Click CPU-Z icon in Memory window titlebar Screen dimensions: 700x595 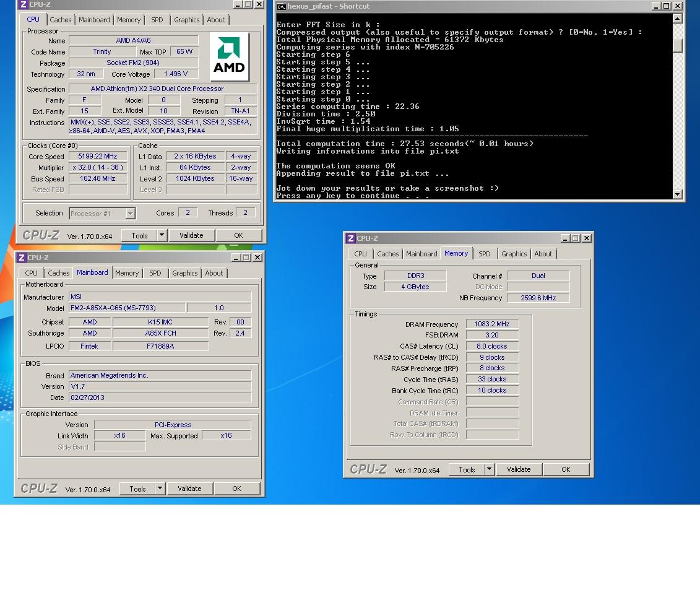point(351,238)
